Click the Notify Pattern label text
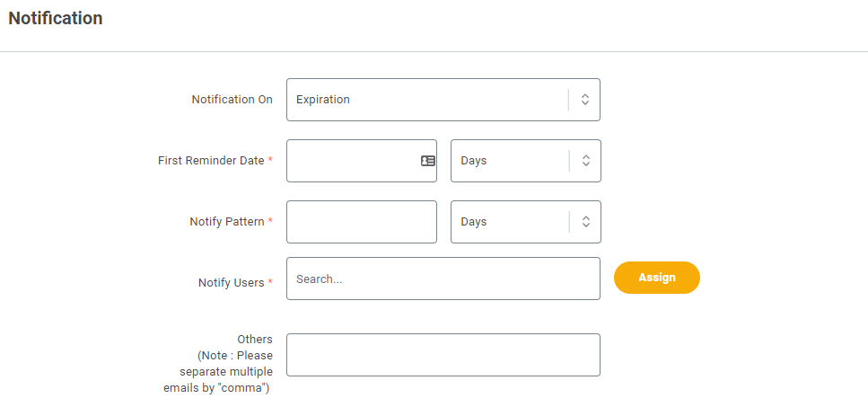Viewport: 868px width, 407px height. (x=227, y=222)
